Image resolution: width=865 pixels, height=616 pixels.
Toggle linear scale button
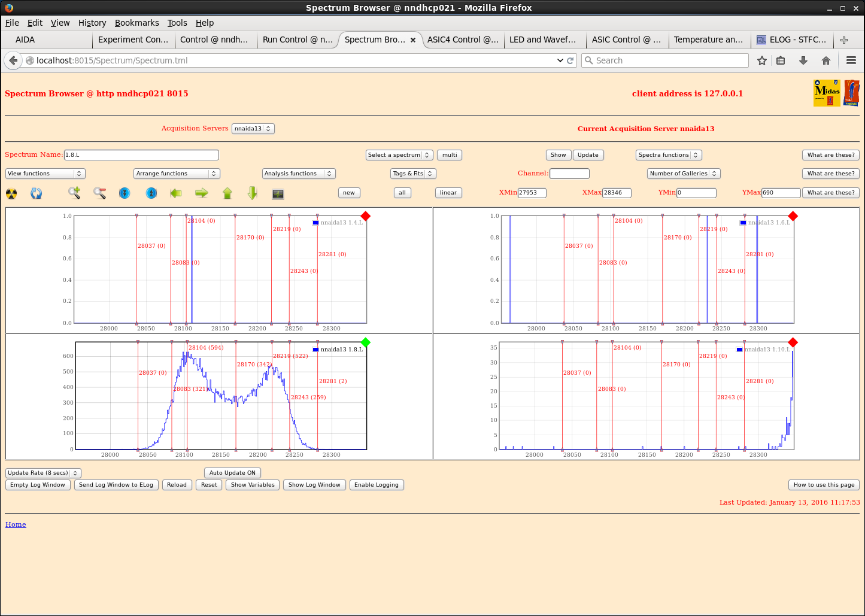(x=448, y=193)
